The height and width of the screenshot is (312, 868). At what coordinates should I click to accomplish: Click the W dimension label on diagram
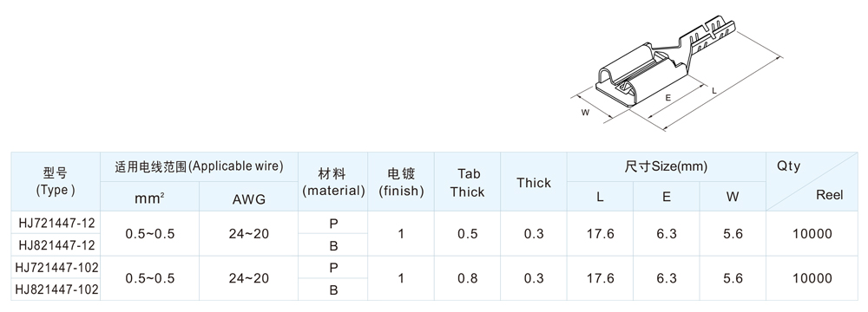click(584, 113)
